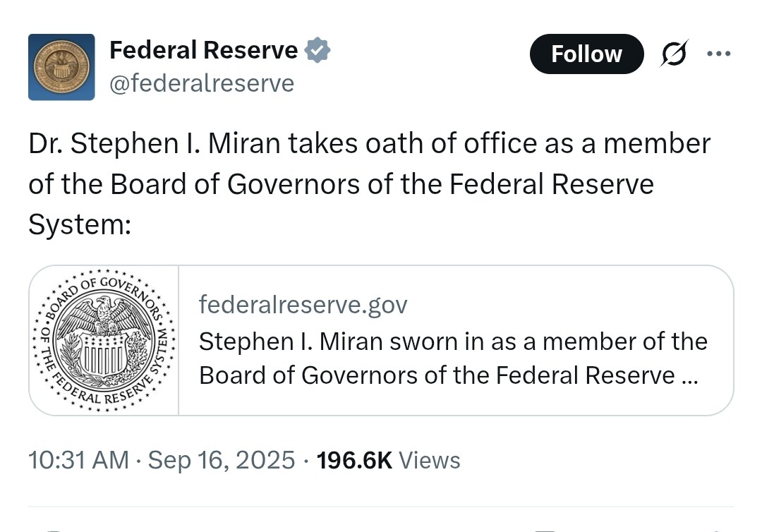Viewport: 762px width, 532px height.
Task: Click the word 'System:' ending the tweet
Action: [x=80, y=225]
